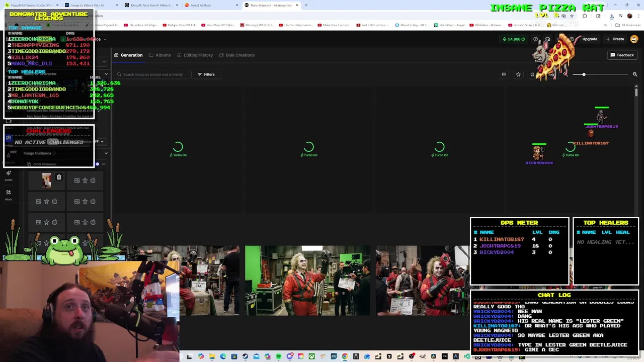Click star icon in slot beside uploaded thumbnail

[x=85, y=180]
